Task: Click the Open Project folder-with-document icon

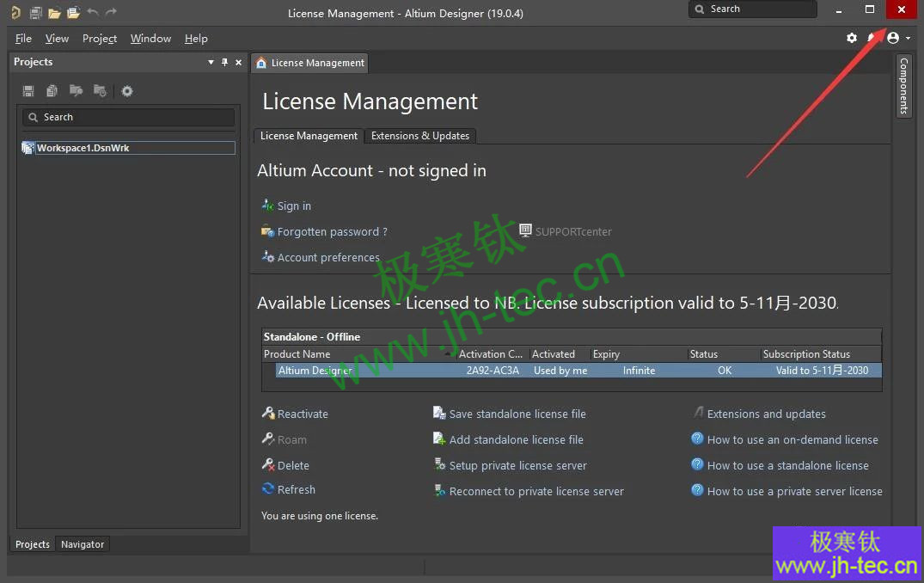Action: [74, 12]
